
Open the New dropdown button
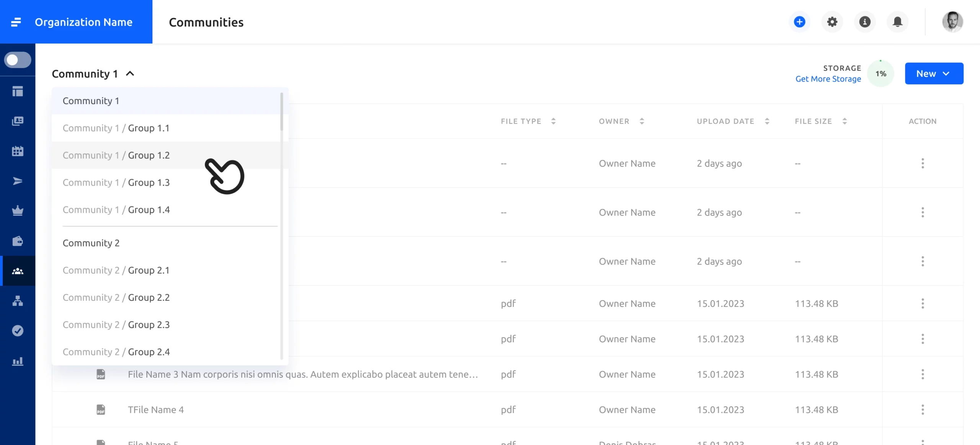pos(934,73)
